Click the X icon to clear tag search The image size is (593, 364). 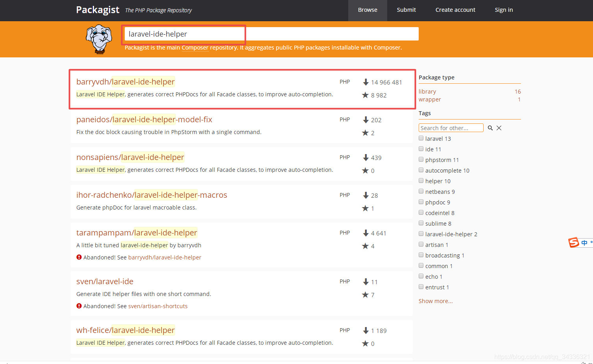pos(499,128)
